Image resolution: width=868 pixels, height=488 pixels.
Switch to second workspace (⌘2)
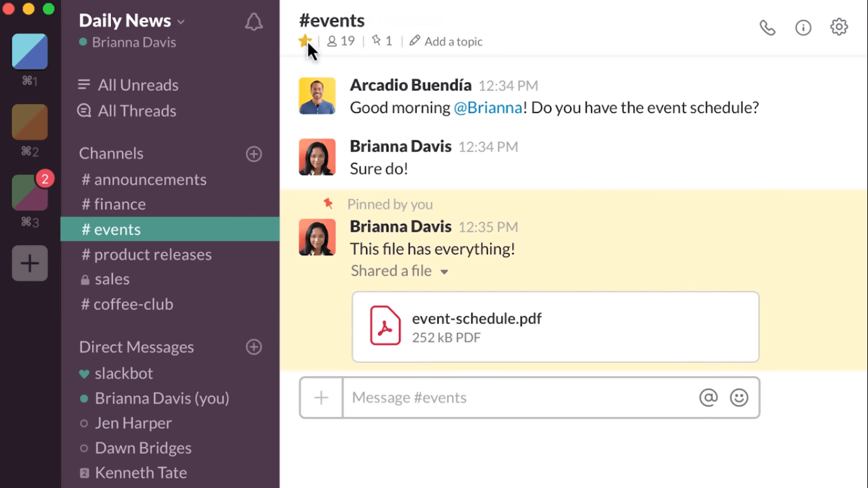pyautogui.click(x=30, y=122)
